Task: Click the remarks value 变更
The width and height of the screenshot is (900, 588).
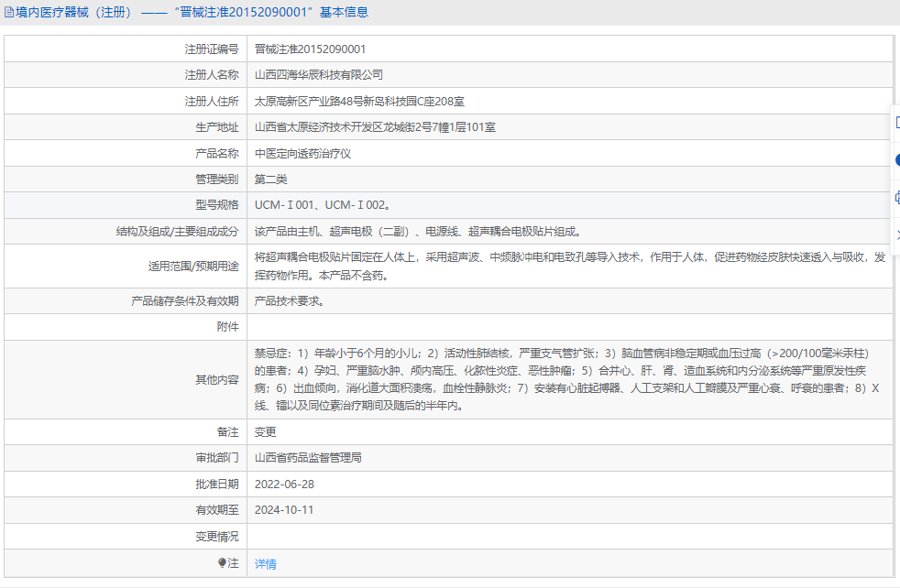Action: coord(265,431)
